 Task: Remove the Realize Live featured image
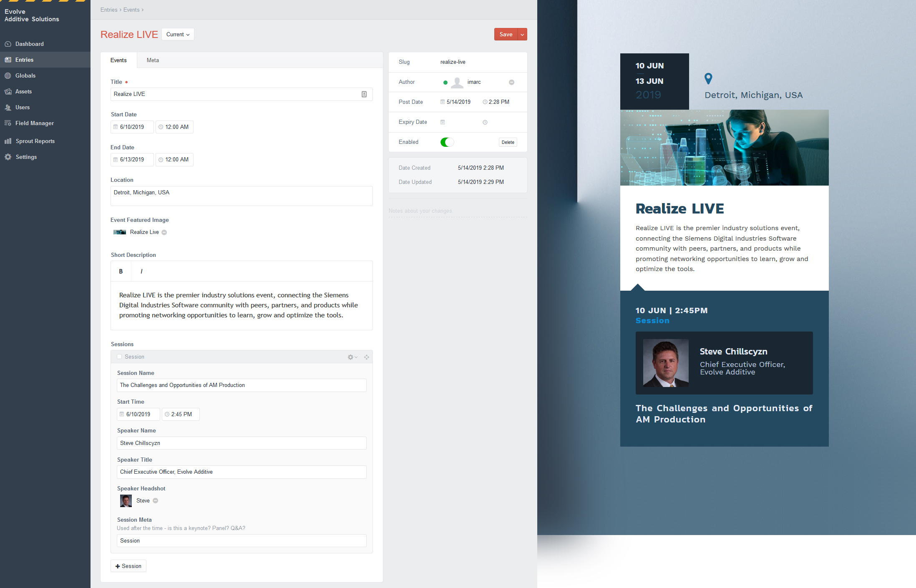click(164, 232)
